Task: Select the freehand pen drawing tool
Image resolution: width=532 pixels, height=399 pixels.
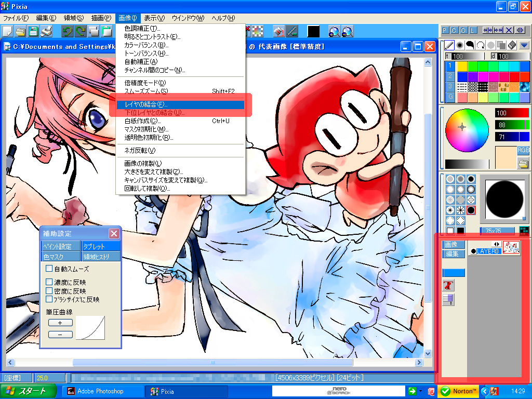Action: [x=449, y=45]
